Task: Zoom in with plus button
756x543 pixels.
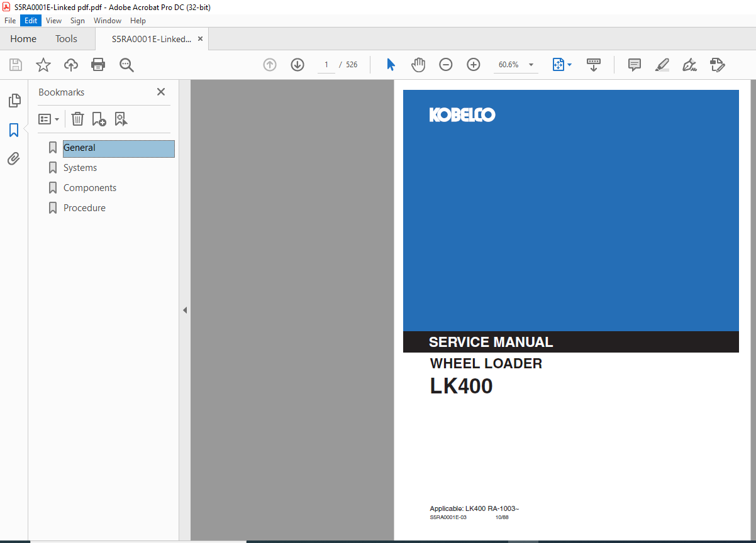Action: click(474, 65)
